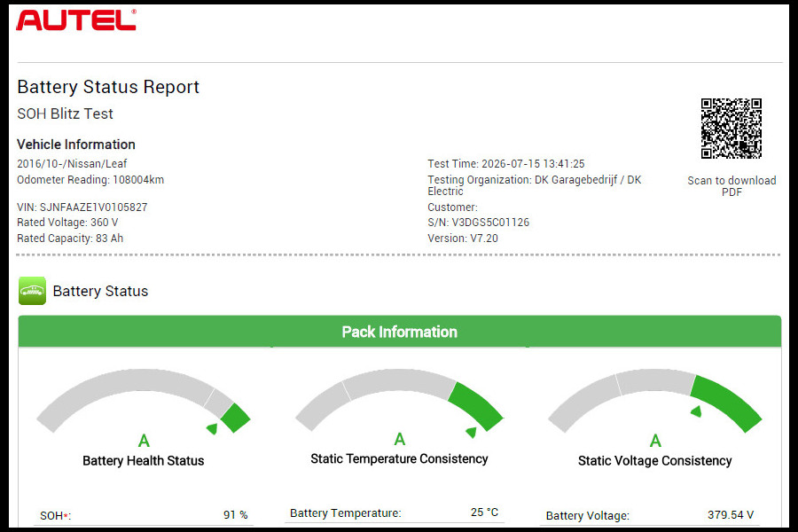The image size is (798, 532).
Task: Click the 'SOH Blitz Test' subtitle
Action: (x=65, y=113)
